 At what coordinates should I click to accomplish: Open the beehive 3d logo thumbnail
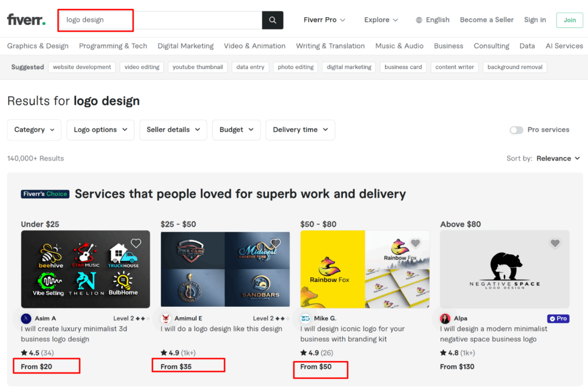point(86,269)
